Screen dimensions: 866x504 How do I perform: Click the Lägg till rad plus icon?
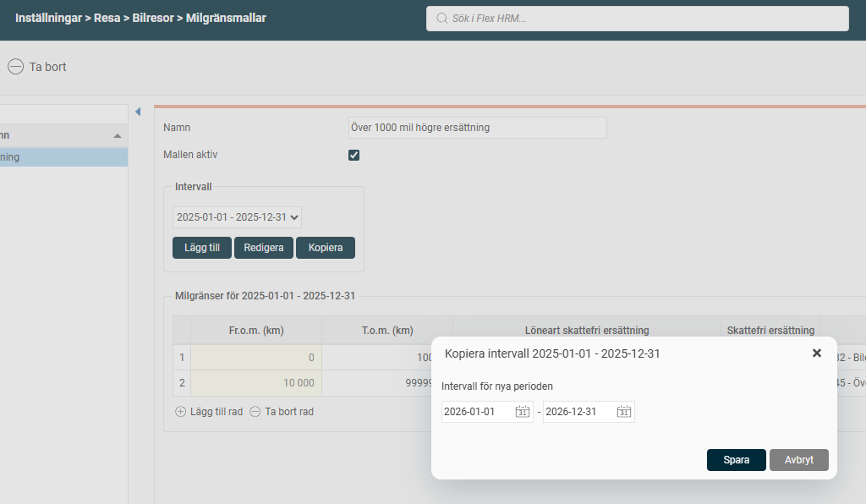pos(181,412)
